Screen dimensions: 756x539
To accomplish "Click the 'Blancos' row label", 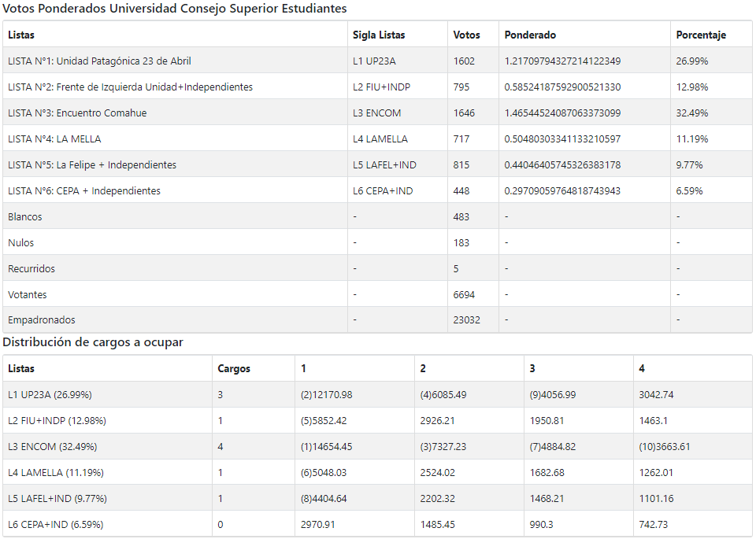I will pyautogui.click(x=25, y=217).
